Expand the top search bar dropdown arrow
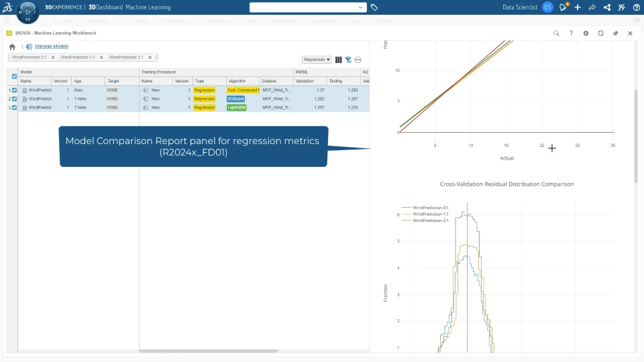The width and height of the screenshot is (644, 362). (360, 7)
